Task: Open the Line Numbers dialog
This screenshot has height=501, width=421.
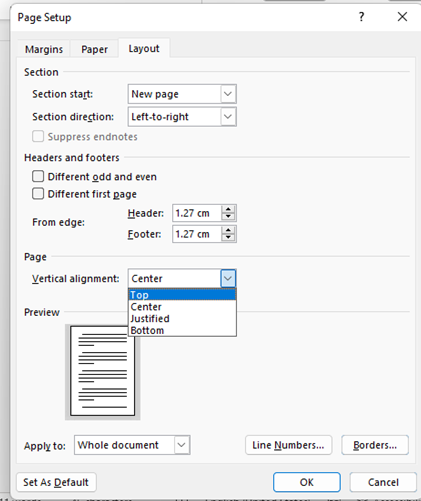Action: pos(288,445)
